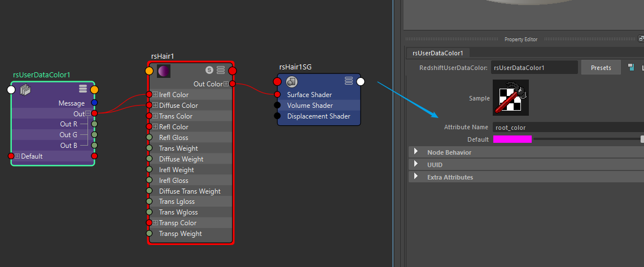This screenshot has height=267, width=644.
Task: Click the Out Color output port
Action: tap(233, 84)
